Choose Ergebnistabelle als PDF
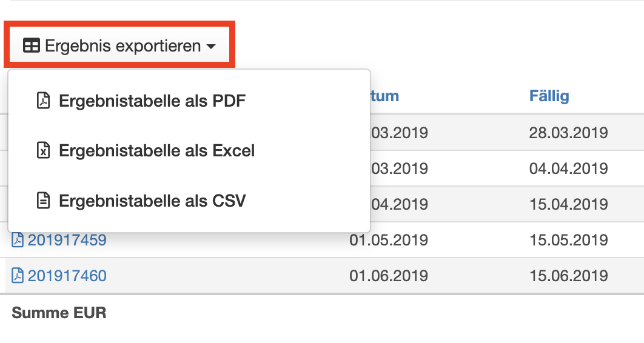The width and height of the screenshot is (644, 343). tap(152, 101)
